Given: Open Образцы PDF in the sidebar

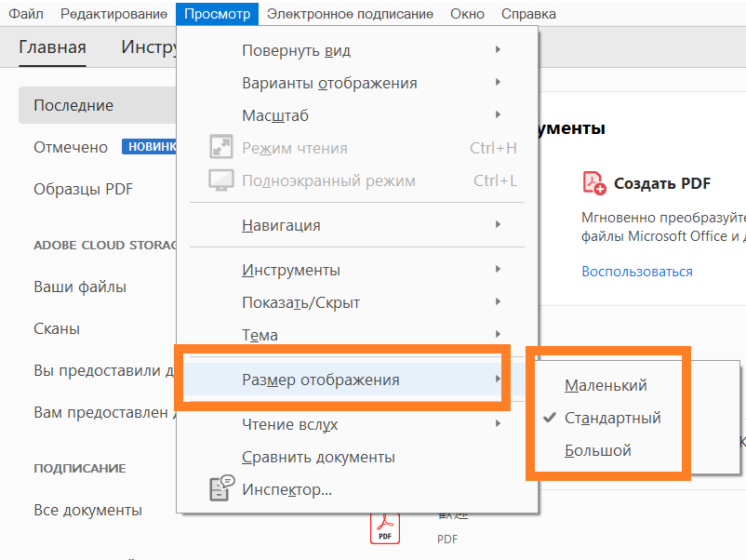Looking at the screenshot, I should click(x=84, y=189).
